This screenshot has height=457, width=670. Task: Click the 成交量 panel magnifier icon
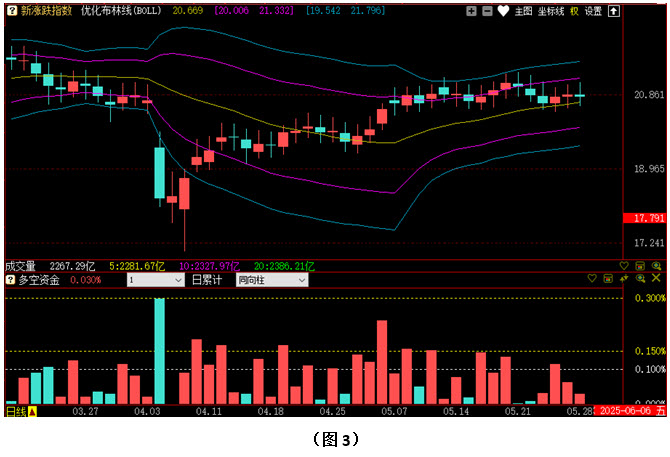coord(656,266)
